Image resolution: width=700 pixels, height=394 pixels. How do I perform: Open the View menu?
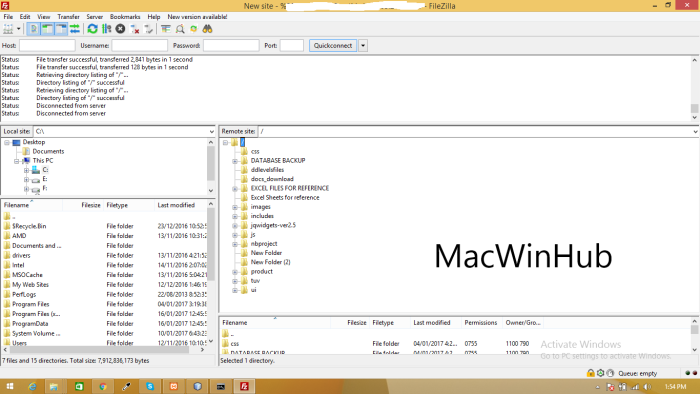point(43,17)
